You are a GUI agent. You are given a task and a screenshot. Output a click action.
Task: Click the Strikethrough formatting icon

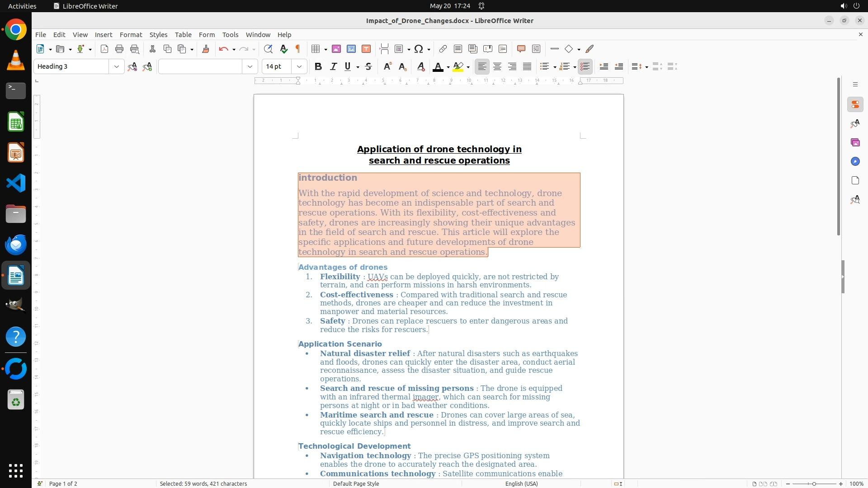368,66
